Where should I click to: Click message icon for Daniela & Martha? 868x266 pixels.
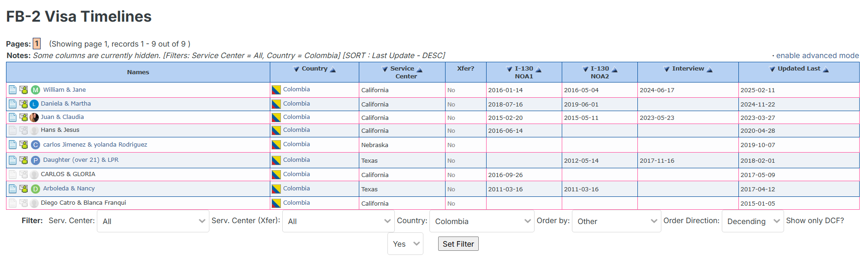24,104
